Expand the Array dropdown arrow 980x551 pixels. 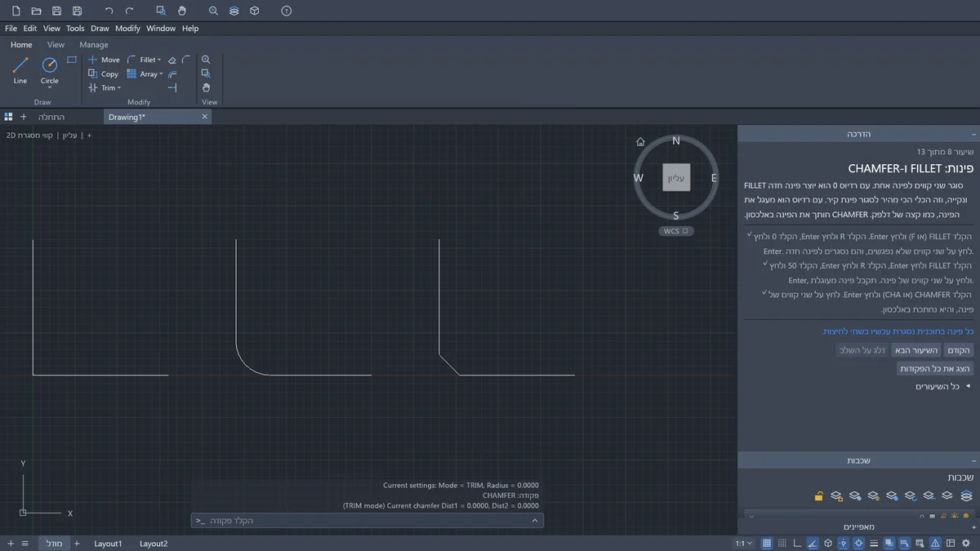161,73
